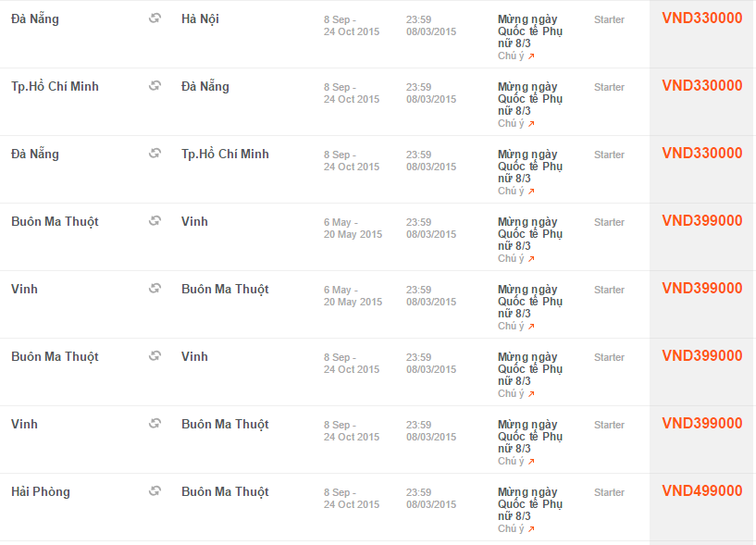Select VND330000 fare Tp.Hồ Chí Minh to Đà Nẵng
Viewport: 756px width, 545px height.
pyautogui.click(x=702, y=85)
